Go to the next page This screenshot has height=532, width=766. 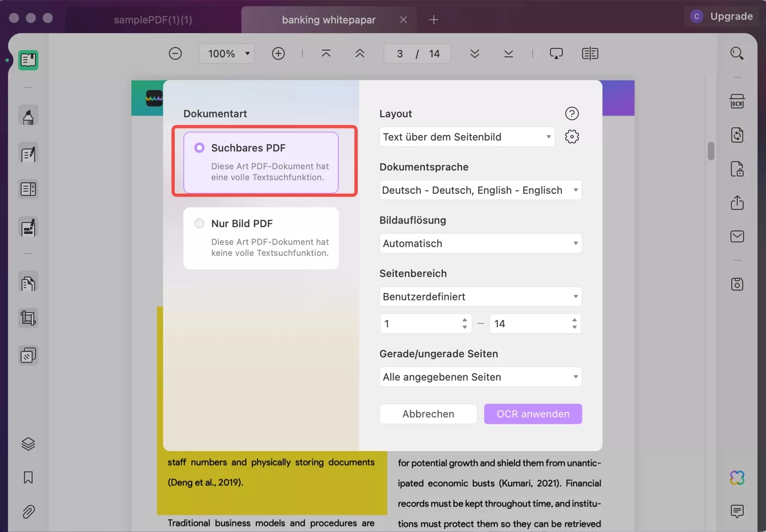tap(475, 53)
